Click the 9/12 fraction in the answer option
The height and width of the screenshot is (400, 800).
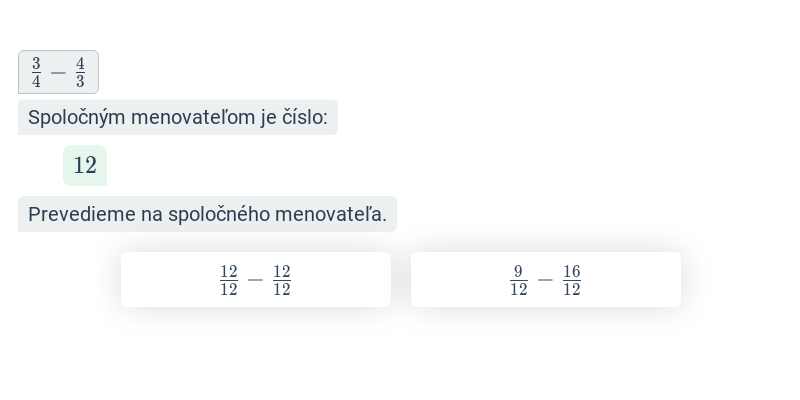point(518,280)
